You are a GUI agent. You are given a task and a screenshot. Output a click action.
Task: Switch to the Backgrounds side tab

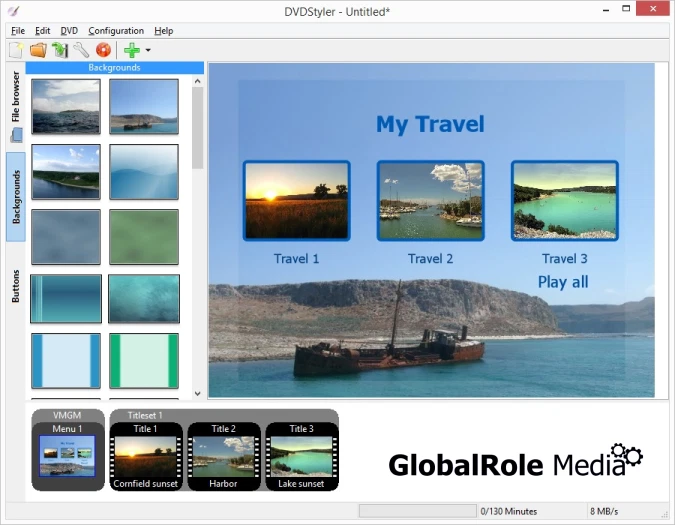coord(16,196)
